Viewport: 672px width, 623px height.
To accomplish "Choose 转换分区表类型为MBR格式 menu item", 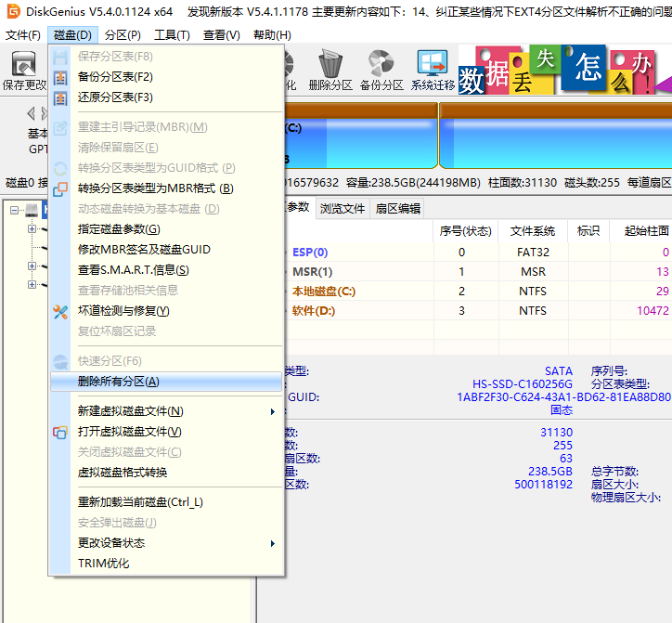I will coord(155,188).
